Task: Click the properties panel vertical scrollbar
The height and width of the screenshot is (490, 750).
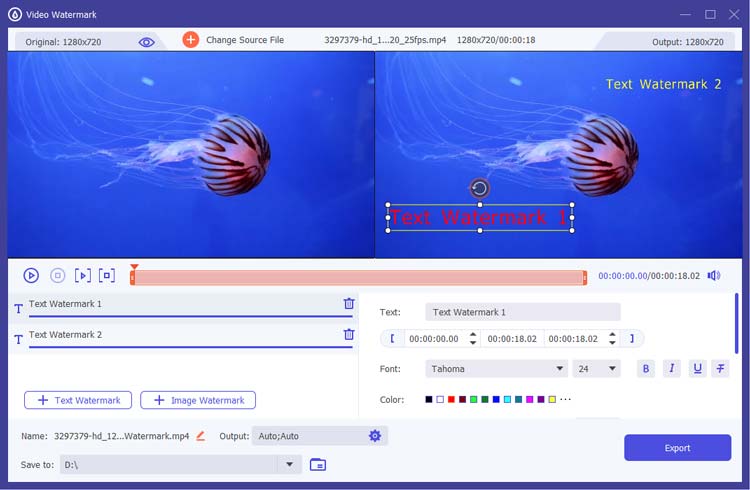Action: [736, 323]
